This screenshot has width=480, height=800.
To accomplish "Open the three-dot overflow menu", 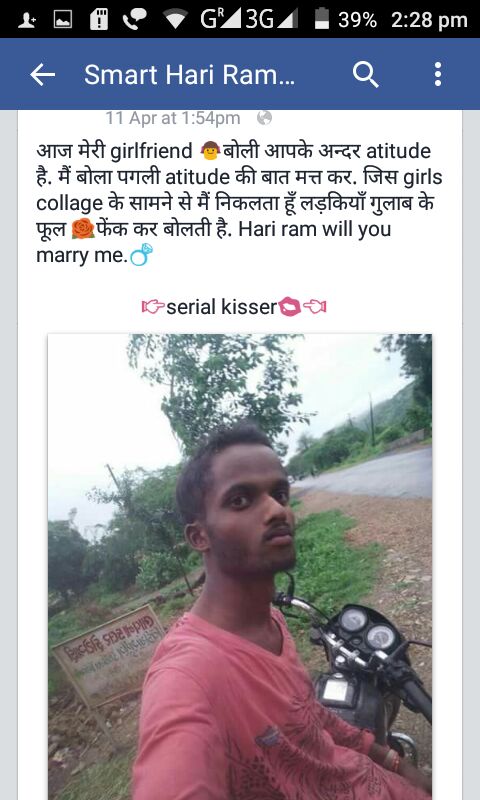I will (438, 74).
